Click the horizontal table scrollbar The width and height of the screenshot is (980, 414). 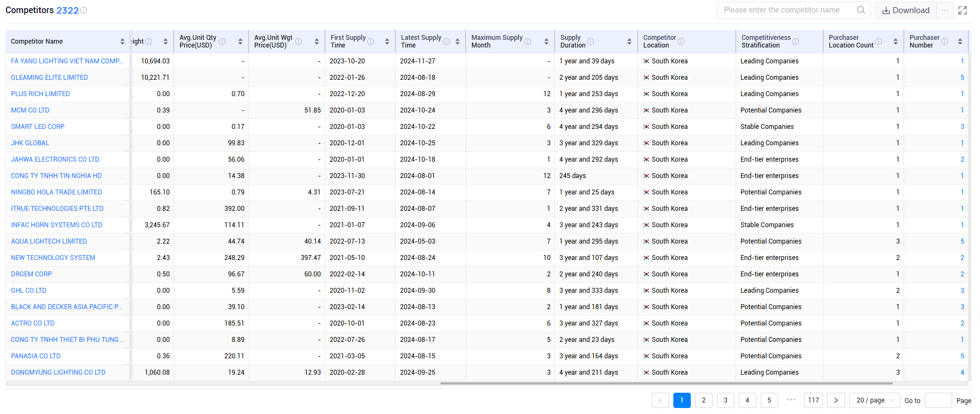point(666,383)
